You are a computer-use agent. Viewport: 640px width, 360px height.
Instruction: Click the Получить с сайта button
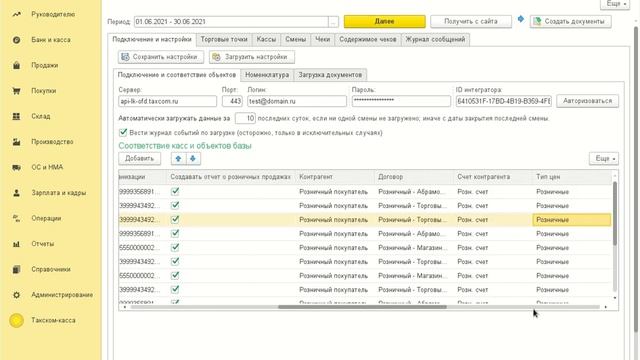[x=471, y=22]
